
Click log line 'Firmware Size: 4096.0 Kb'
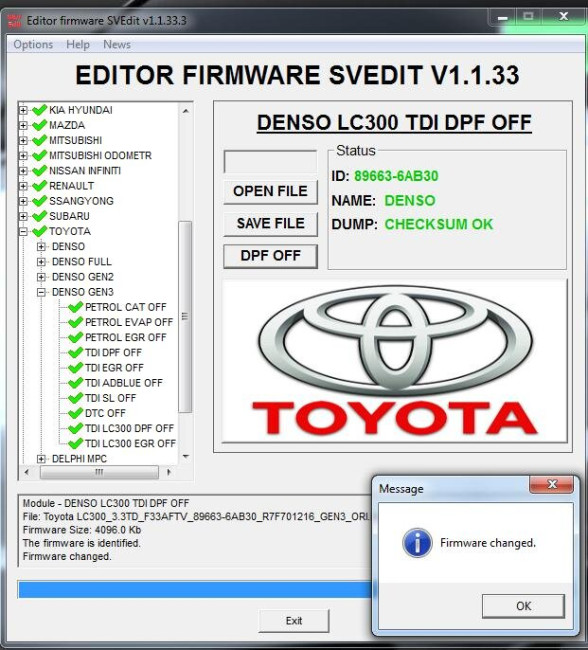click(x=82, y=530)
